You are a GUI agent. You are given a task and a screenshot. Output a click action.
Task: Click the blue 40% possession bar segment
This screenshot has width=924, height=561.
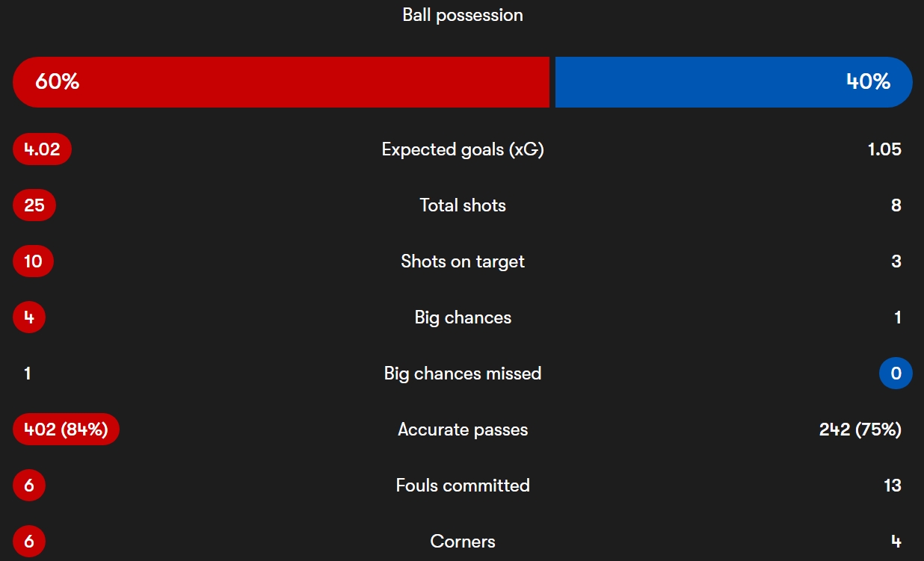[733, 82]
